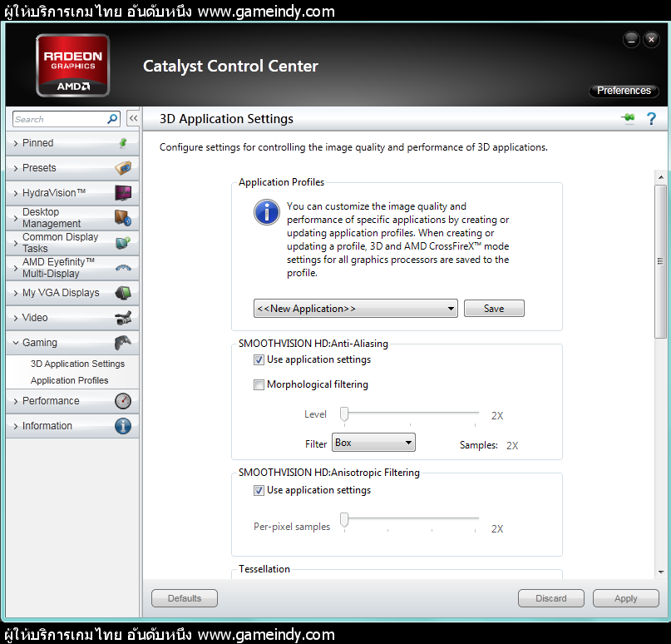Select Application Profiles in sidebar
The image size is (671, 644).
69,380
